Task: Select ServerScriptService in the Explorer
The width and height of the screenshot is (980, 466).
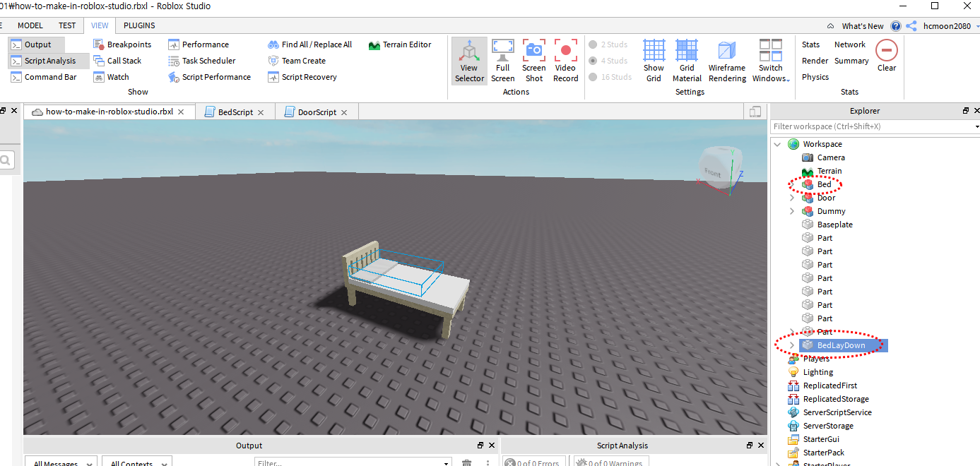Action: pos(837,412)
